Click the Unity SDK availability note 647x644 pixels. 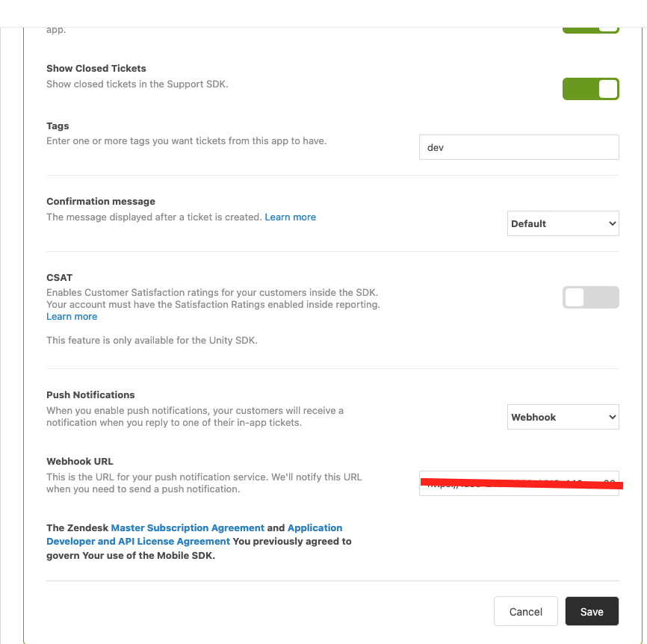[x=152, y=341]
